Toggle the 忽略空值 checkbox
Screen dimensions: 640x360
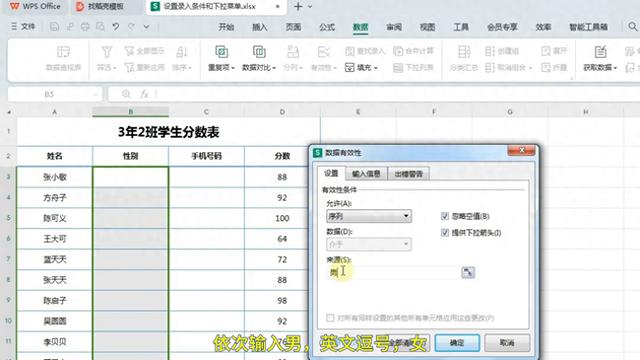pos(445,216)
